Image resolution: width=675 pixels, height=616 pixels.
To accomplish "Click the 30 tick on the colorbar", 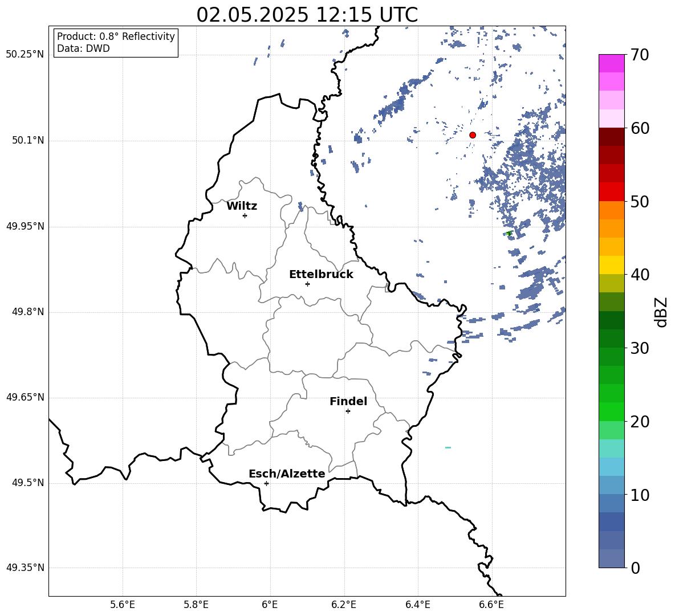I will coord(639,348).
